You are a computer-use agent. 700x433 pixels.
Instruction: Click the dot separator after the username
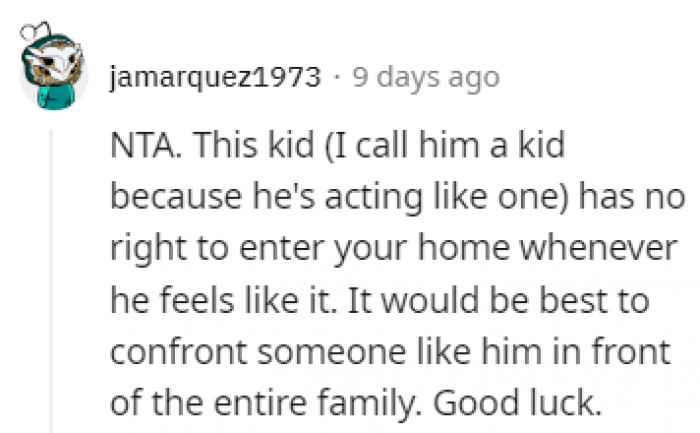338,77
